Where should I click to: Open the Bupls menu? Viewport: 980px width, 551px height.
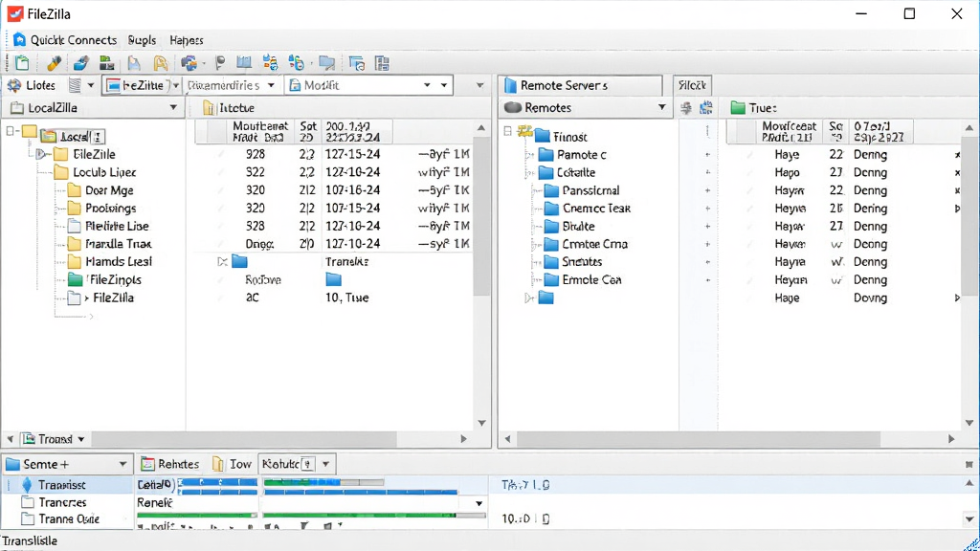(x=142, y=40)
